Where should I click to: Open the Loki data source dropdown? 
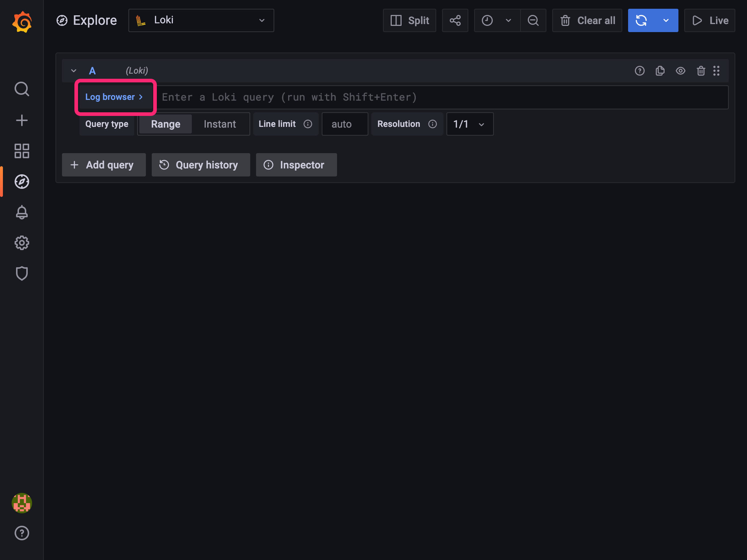201,20
